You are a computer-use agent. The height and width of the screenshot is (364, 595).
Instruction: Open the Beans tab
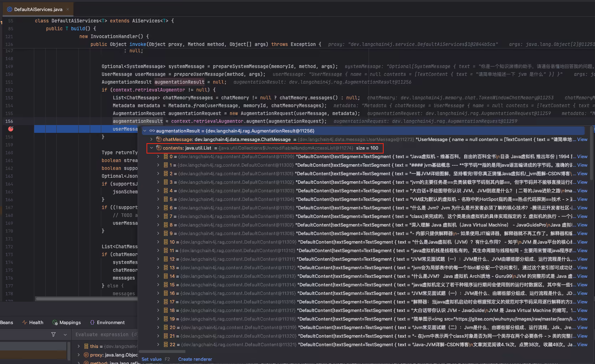6,322
